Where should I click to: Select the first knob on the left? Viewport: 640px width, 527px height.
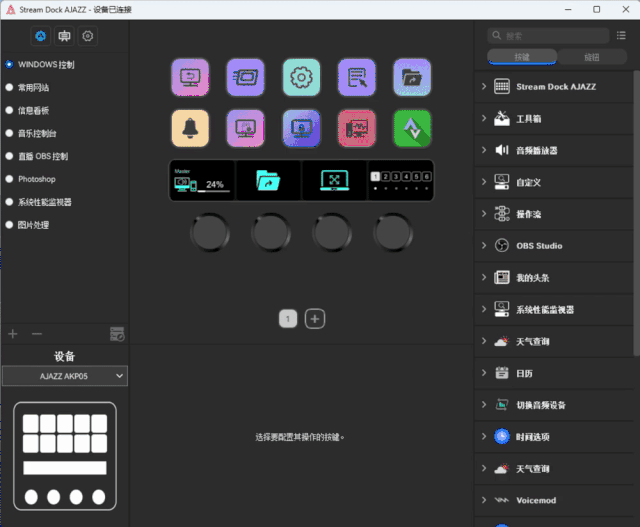[210, 233]
